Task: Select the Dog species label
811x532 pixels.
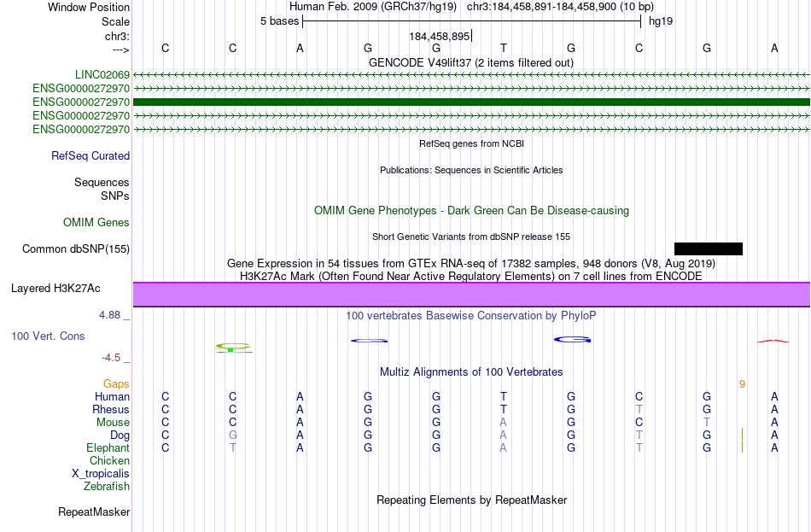Action: [x=120, y=436]
